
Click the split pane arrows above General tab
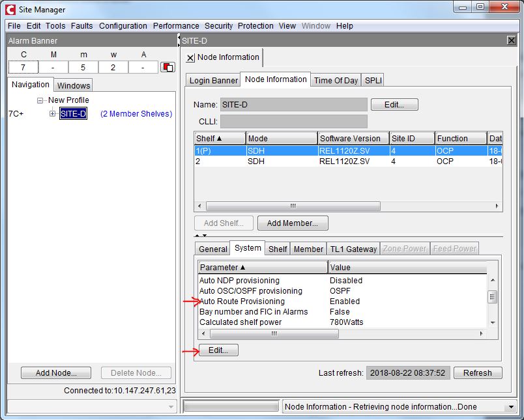pyautogui.click(x=201, y=236)
